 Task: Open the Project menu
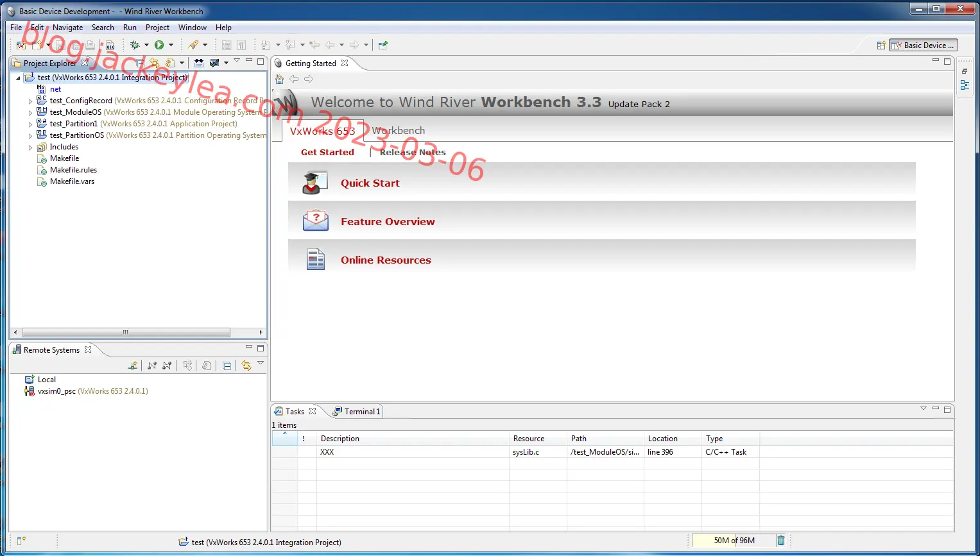tap(157, 28)
